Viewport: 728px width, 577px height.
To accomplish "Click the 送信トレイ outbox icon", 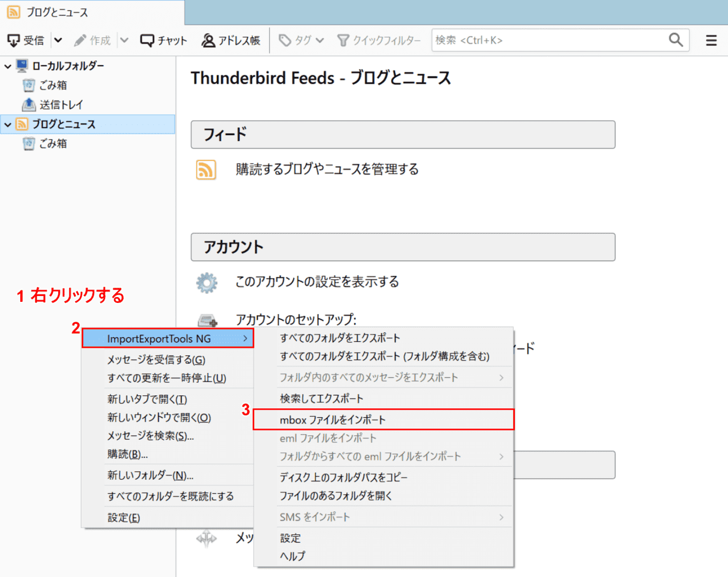I will pos(29,104).
